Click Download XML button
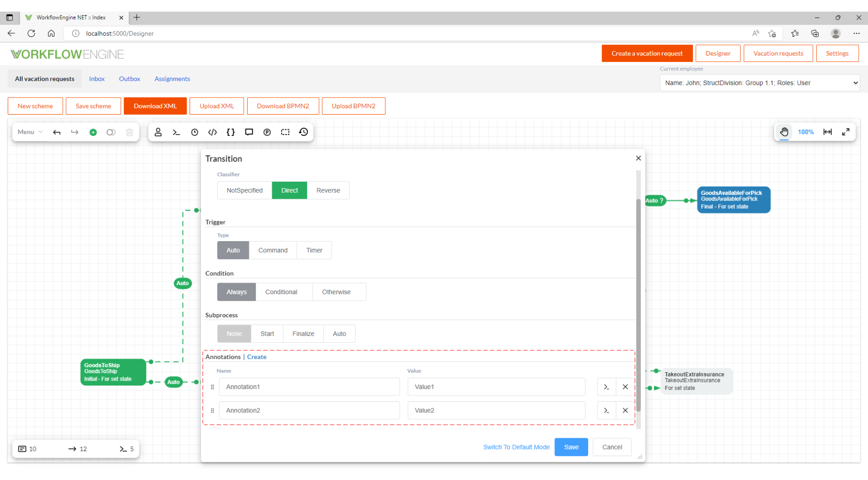Viewport: 868px width, 480px height. 155,106
